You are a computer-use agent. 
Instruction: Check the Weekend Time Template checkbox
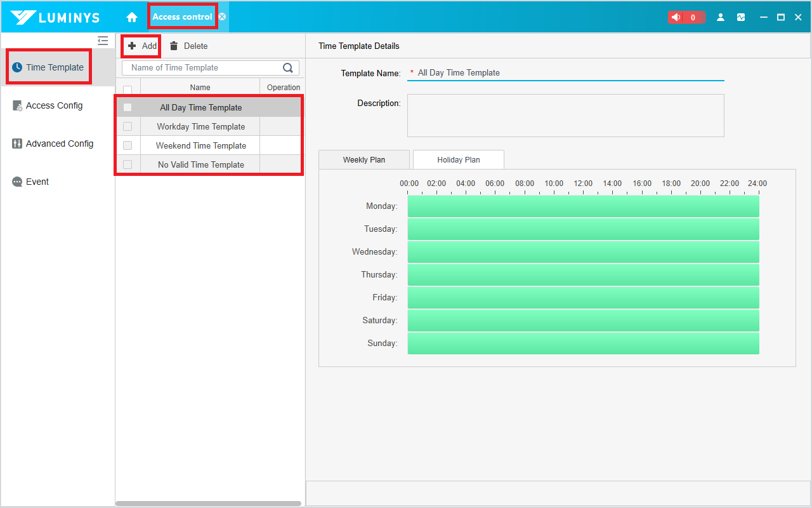pyautogui.click(x=128, y=145)
